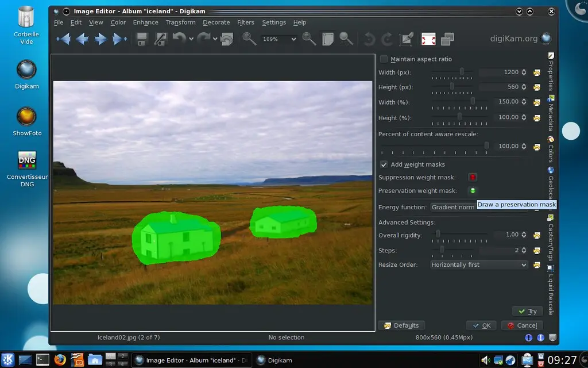Click the fullscreen mode icon with red arrows
Viewport: 588px width, 368px height.
tap(428, 39)
